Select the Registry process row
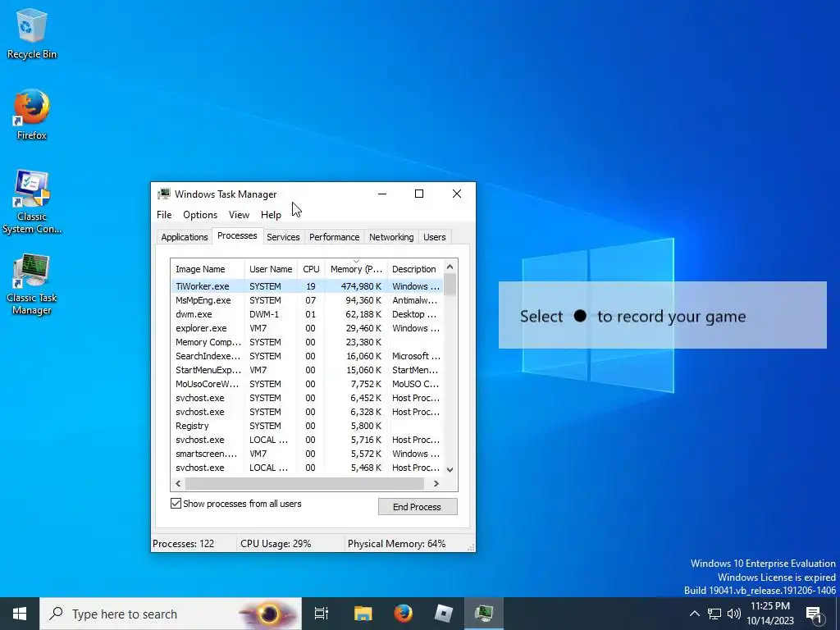This screenshot has height=630, width=840. 308,426
